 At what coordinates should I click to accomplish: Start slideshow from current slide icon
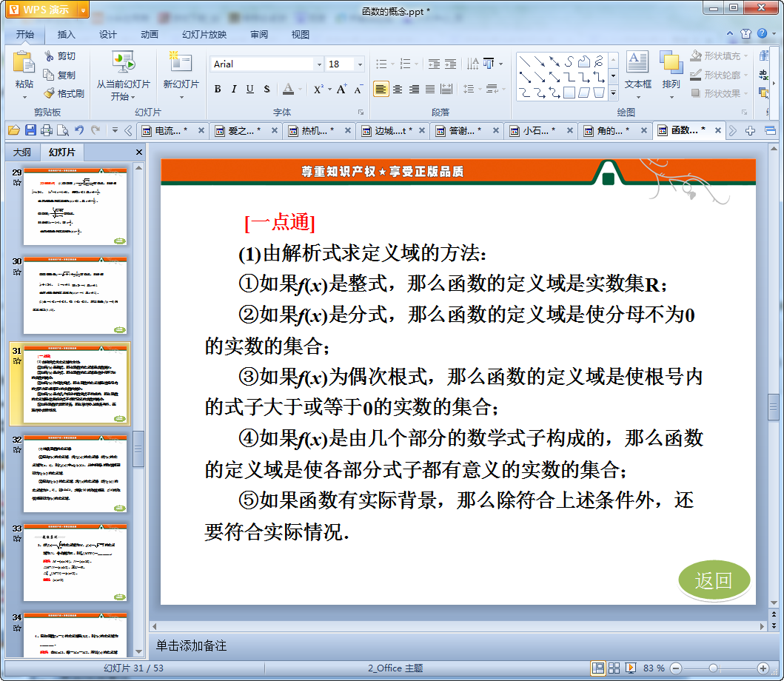(123, 62)
